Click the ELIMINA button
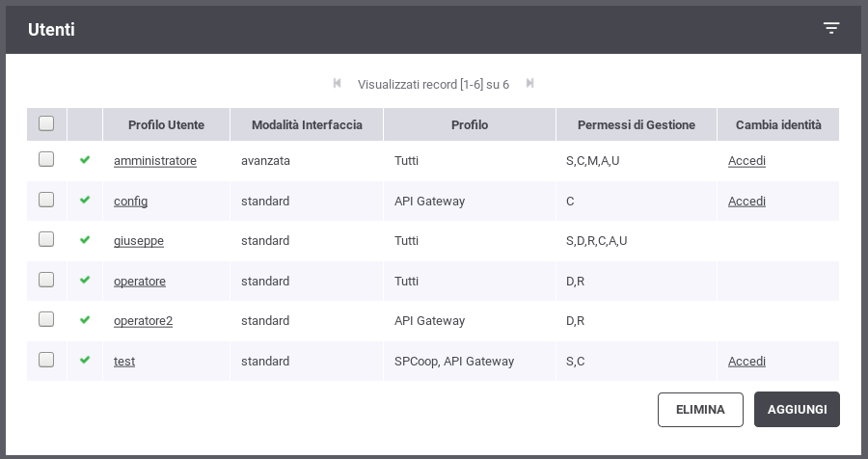The height and width of the screenshot is (459, 868). click(700, 410)
